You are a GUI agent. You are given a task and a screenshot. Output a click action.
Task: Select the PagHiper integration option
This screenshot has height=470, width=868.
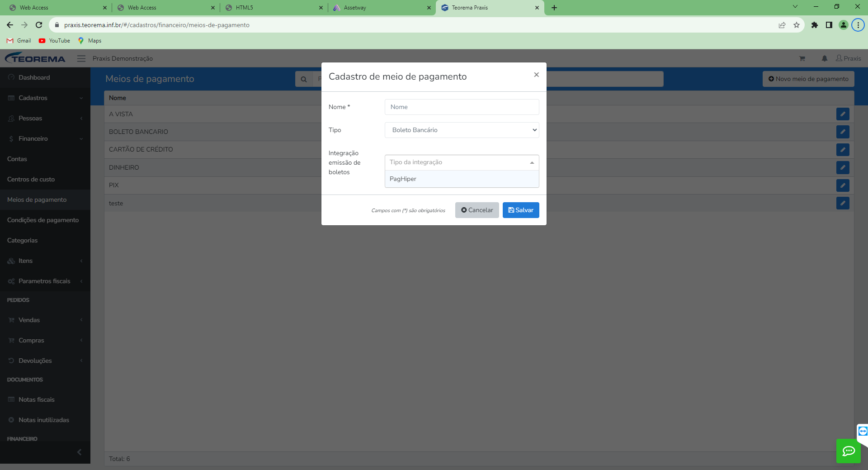[x=462, y=179]
